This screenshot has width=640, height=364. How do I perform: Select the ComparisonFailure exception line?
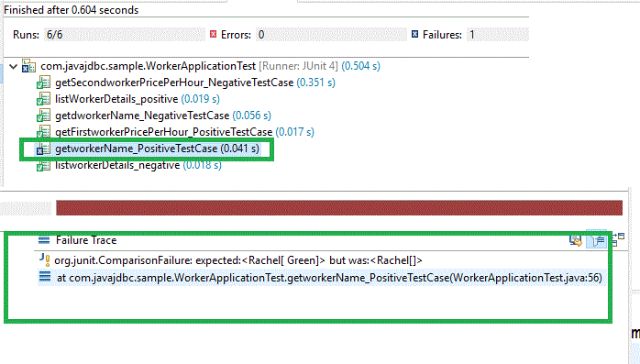(238, 260)
